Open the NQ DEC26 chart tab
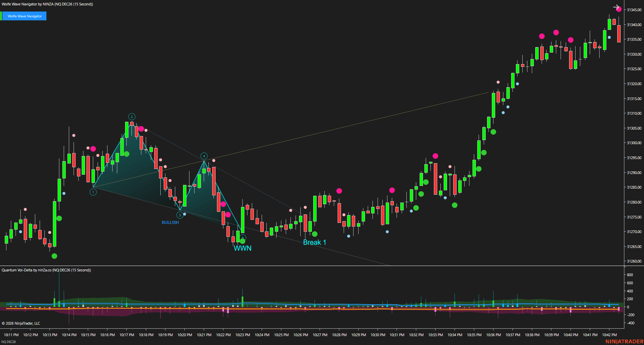 pos(8,342)
